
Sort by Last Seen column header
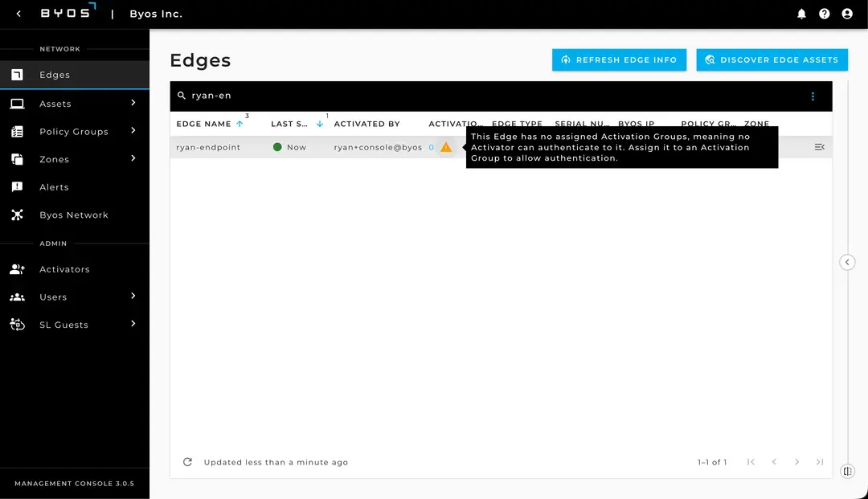[x=289, y=124]
